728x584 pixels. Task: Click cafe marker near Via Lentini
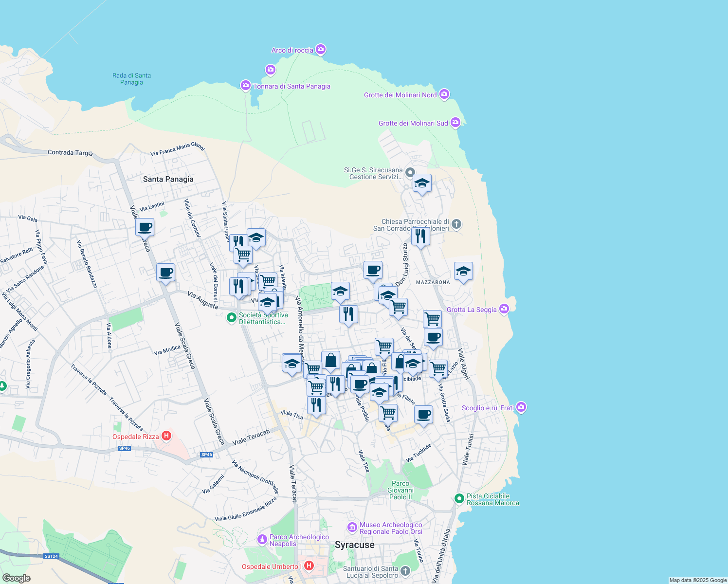tap(145, 227)
